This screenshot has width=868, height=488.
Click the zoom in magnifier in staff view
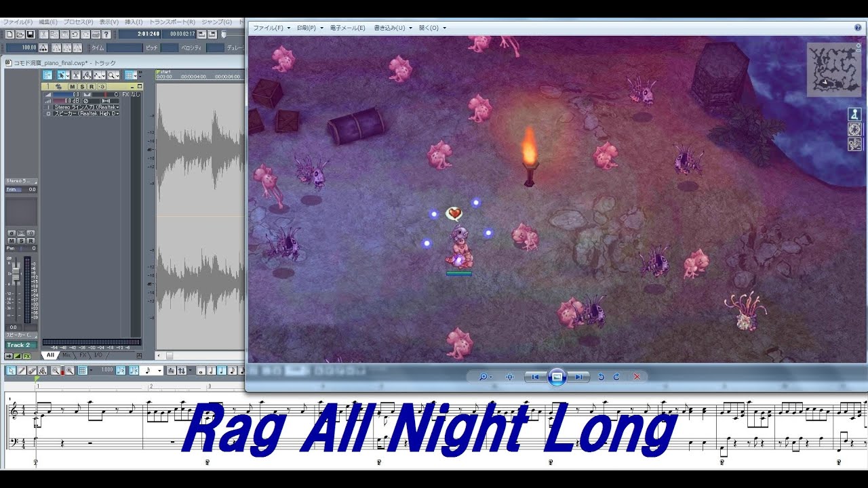pyautogui.click(x=70, y=371)
